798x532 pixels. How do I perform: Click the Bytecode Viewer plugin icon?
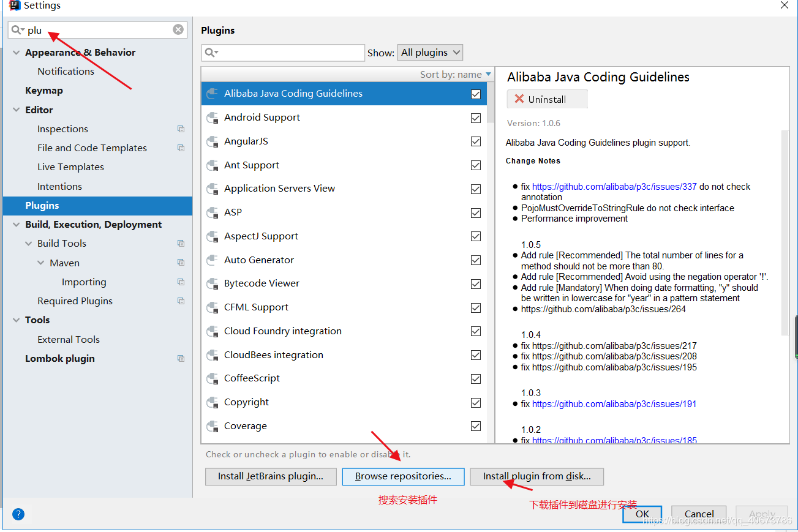(x=213, y=283)
